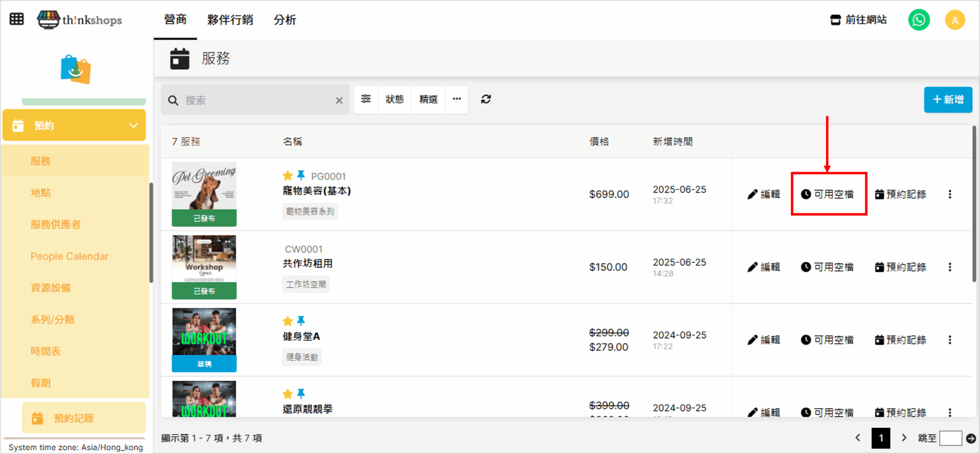
Task: Open the 狀態 filter dropdown
Action: coord(395,100)
